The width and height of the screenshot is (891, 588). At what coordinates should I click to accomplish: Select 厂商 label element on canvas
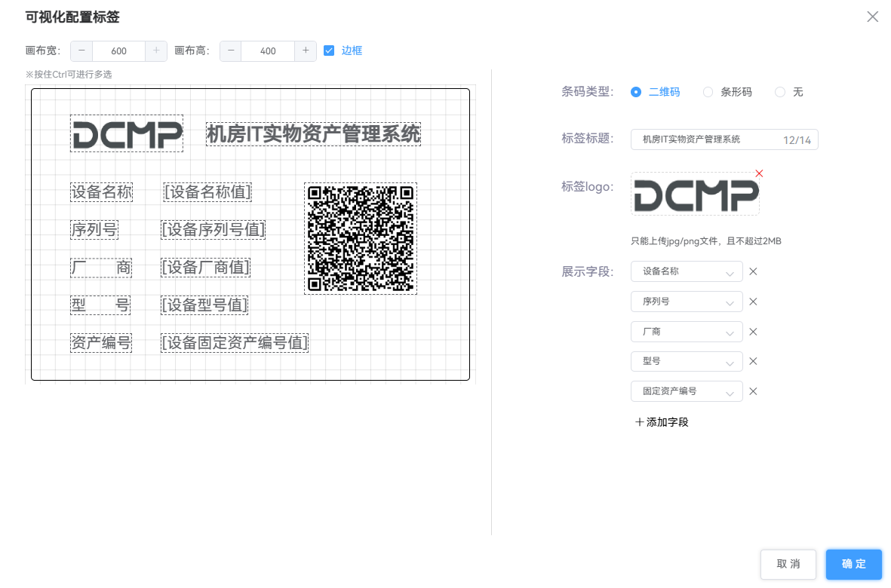[x=101, y=268]
